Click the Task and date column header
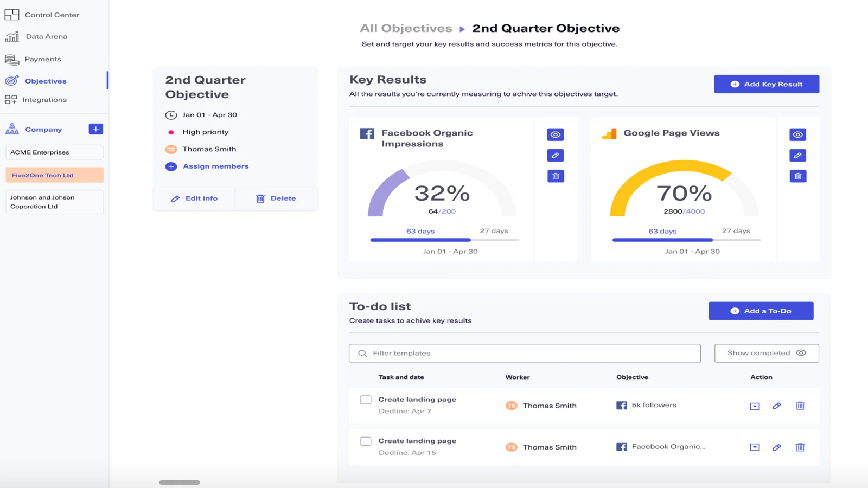Screen dimensions: 868x488 coord(401,377)
